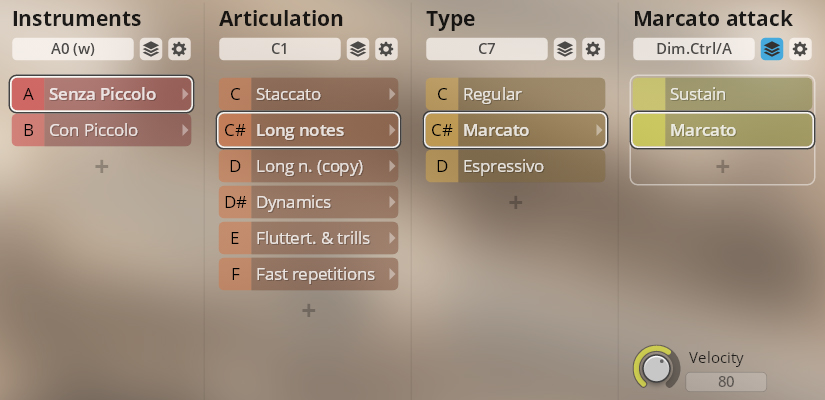Expand the Staccato slot arrow
The width and height of the screenshot is (825, 400).
click(392, 94)
